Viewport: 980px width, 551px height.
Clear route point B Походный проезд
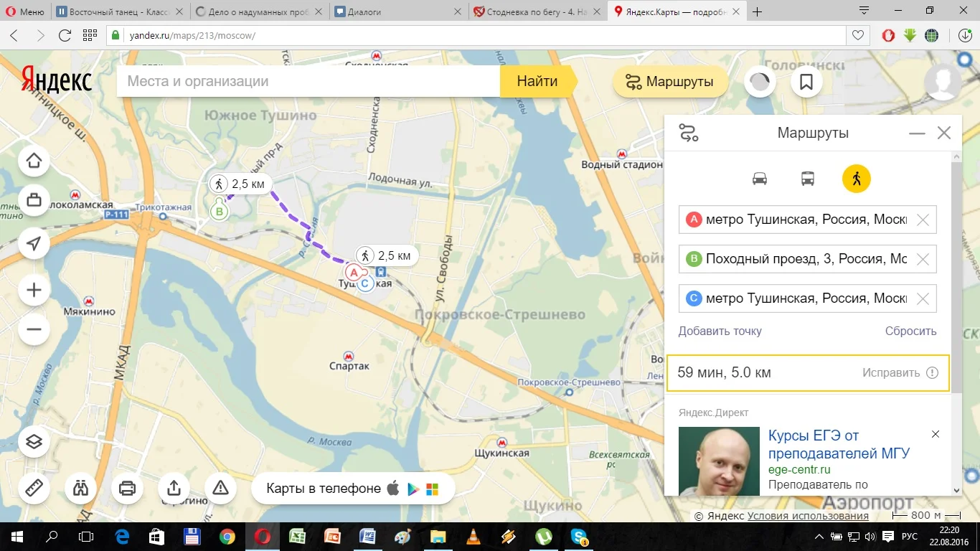click(923, 260)
